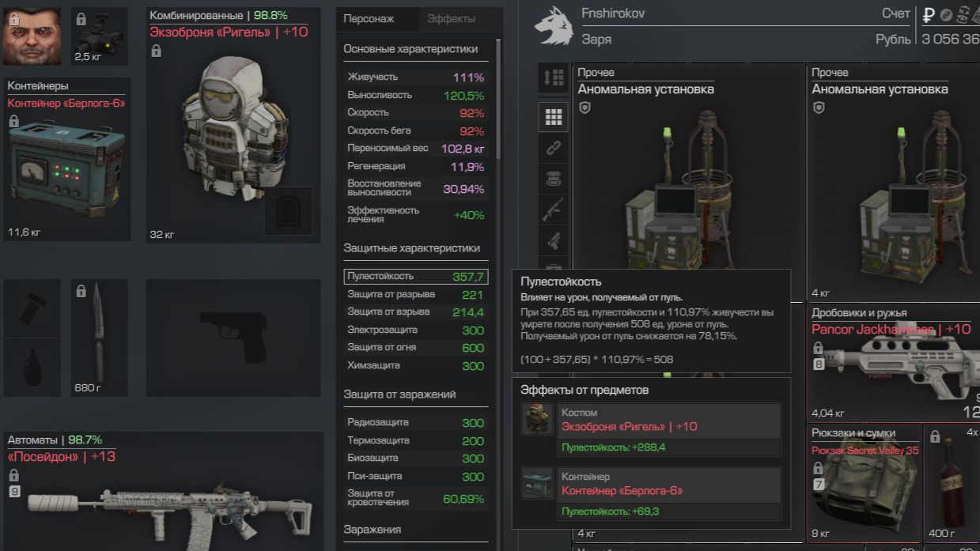
Task: Toggle lock on Контейнер «Берлога-6»
Action: pyautogui.click(x=13, y=121)
